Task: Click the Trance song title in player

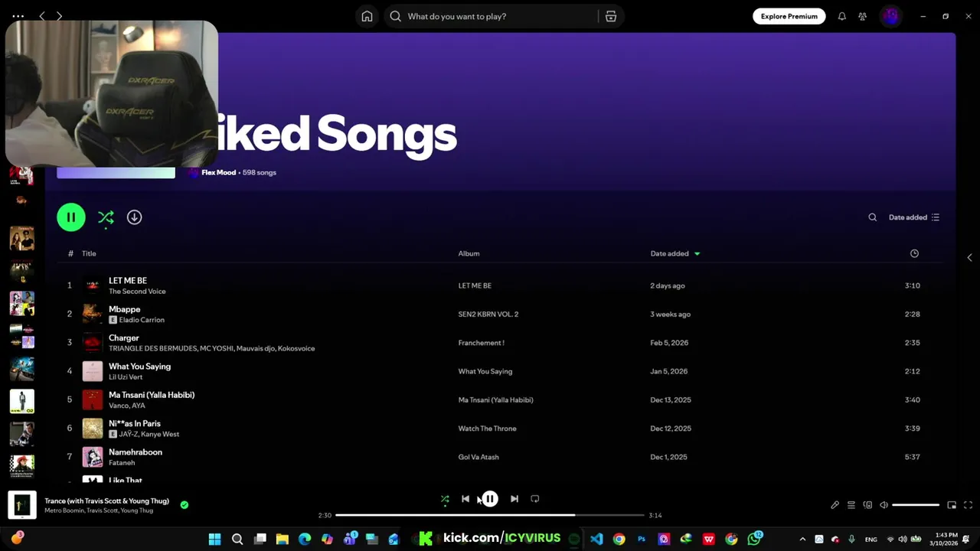Action: pos(106,501)
